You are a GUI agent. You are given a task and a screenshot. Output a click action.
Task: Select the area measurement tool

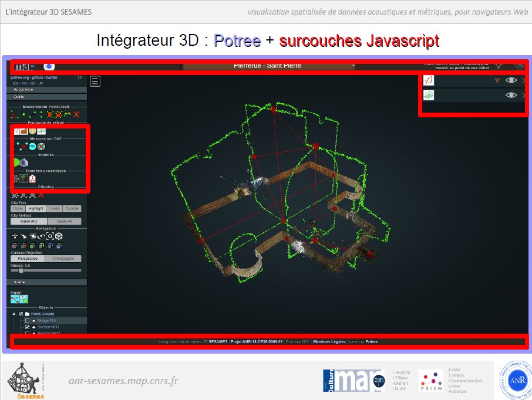pyautogui.click(x=50, y=114)
